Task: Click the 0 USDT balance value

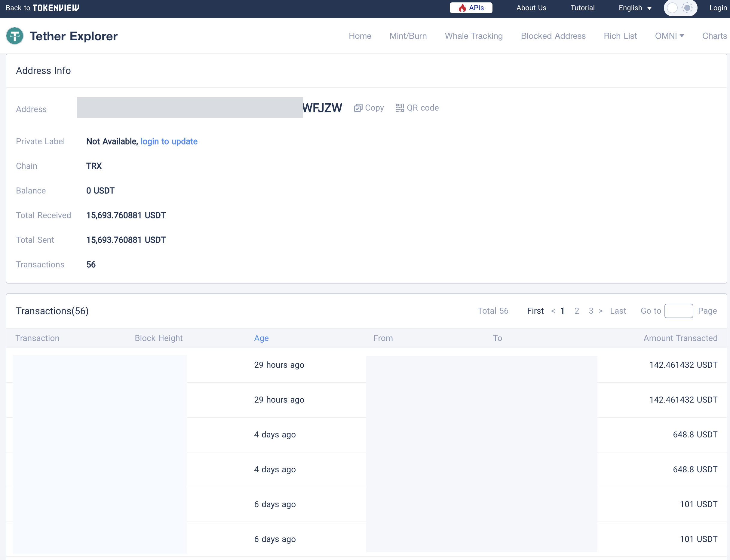Action: (100, 191)
